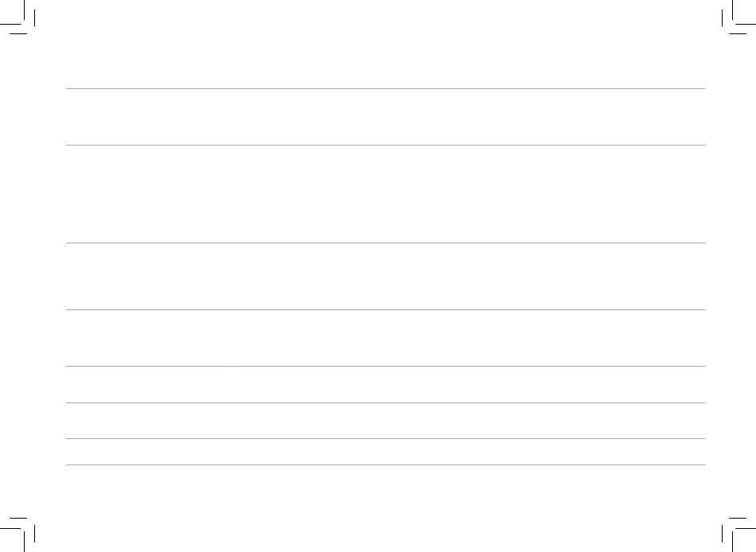Select the third gray horizontal rule from top

[385, 243]
